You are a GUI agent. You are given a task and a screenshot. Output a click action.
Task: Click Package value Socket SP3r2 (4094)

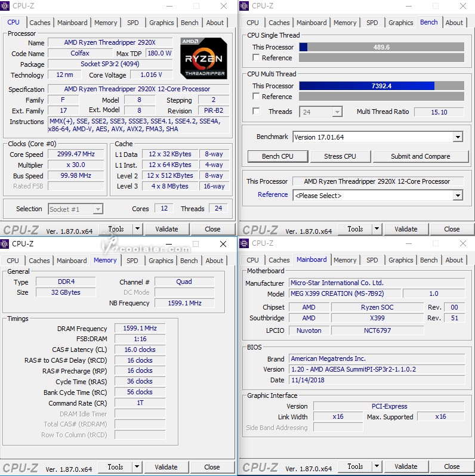110,64
